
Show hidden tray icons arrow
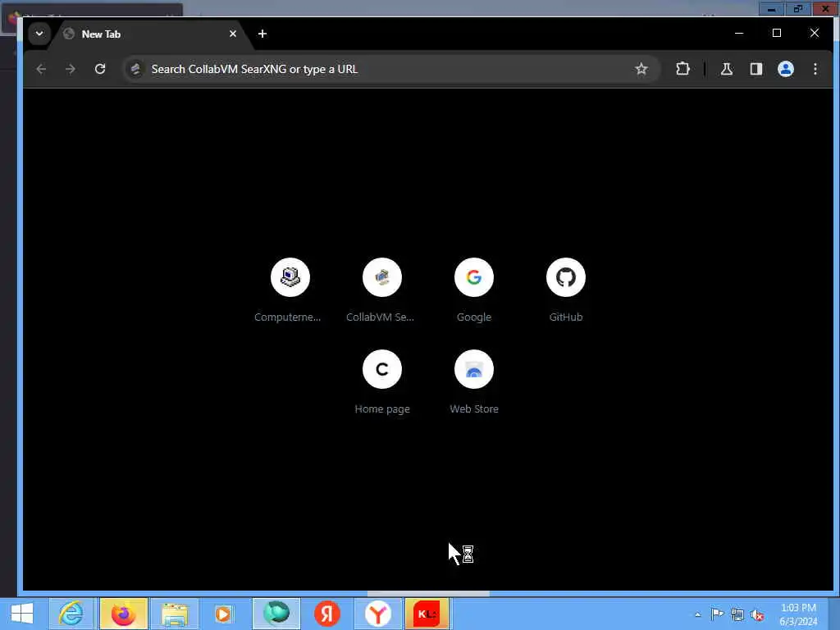pyautogui.click(x=697, y=614)
